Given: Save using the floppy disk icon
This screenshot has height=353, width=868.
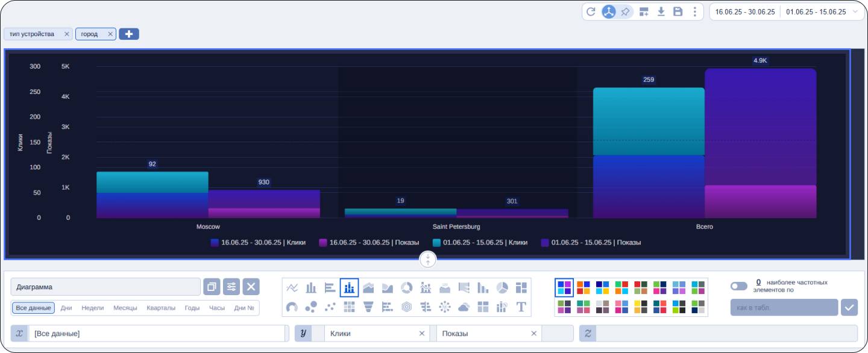Looking at the screenshot, I should pyautogui.click(x=678, y=11).
